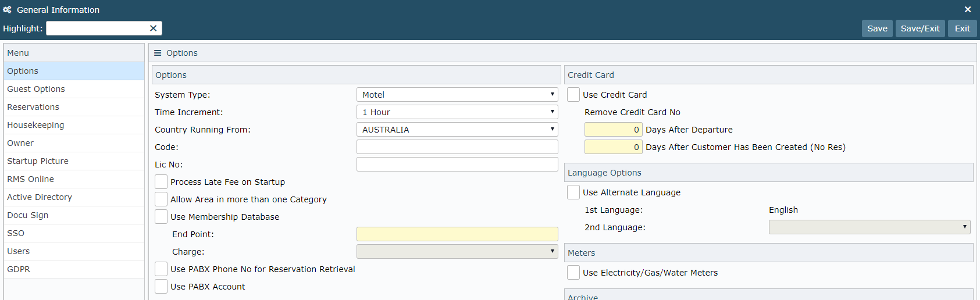Click the gears icon beside General Information

pyautogui.click(x=7, y=10)
